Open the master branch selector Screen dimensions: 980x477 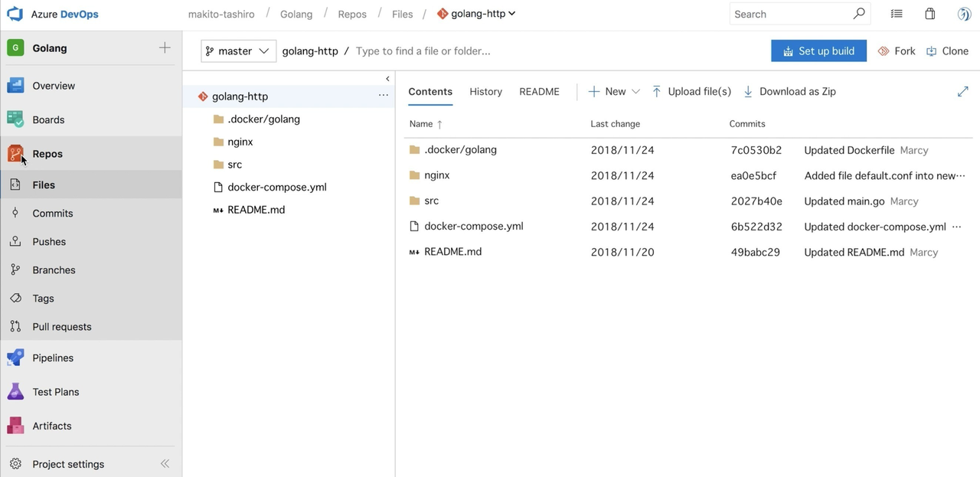pos(238,51)
